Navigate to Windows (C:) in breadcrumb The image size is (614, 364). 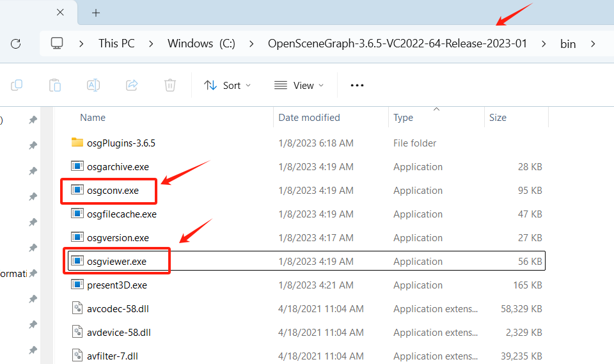click(x=201, y=44)
